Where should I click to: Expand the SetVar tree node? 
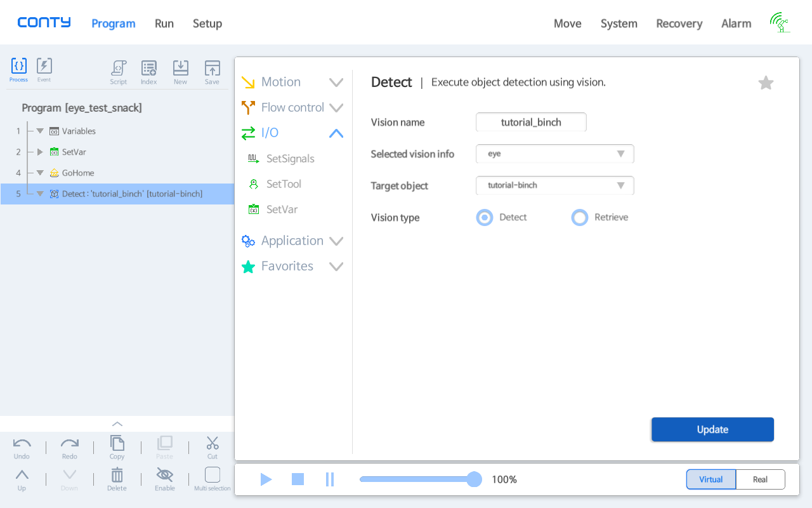tap(40, 152)
